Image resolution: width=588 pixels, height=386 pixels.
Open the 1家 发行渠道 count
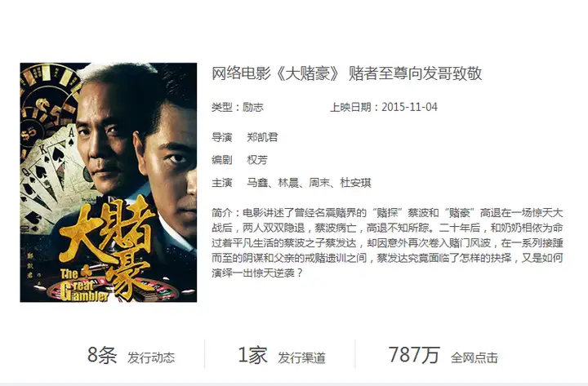[252, 354]
